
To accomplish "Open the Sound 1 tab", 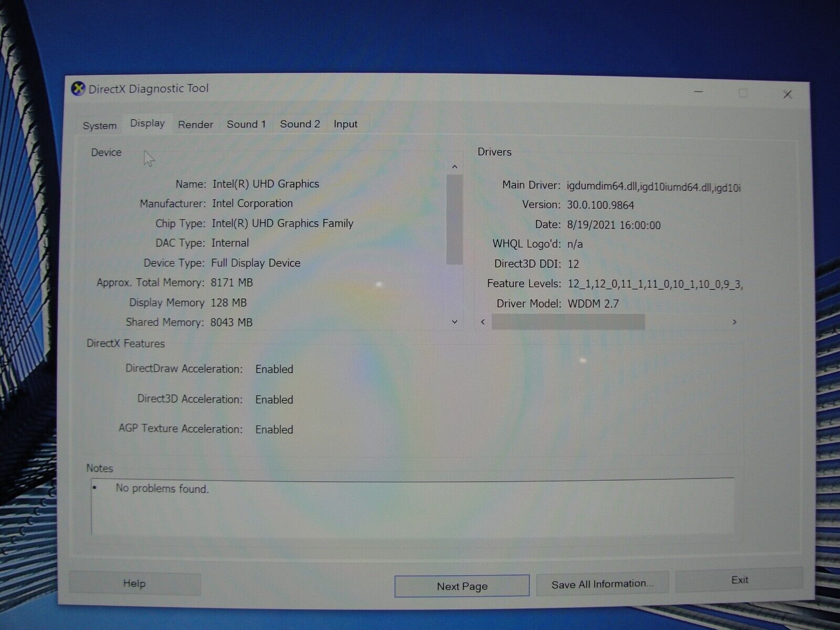I will (x=246, y=124).
